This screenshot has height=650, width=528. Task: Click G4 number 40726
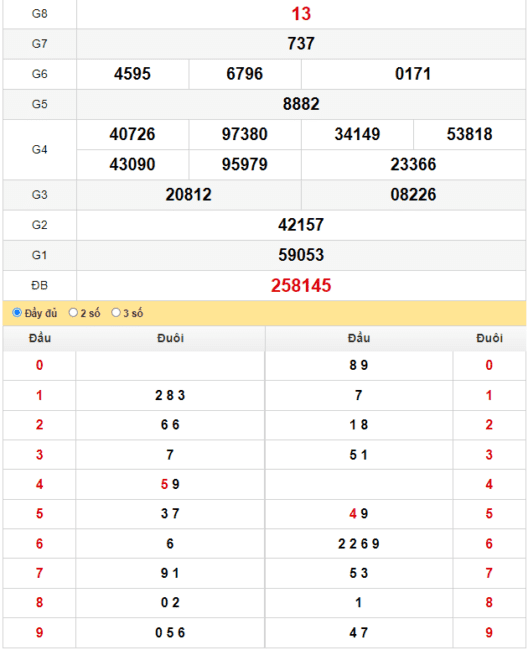(x=133, y=135)
